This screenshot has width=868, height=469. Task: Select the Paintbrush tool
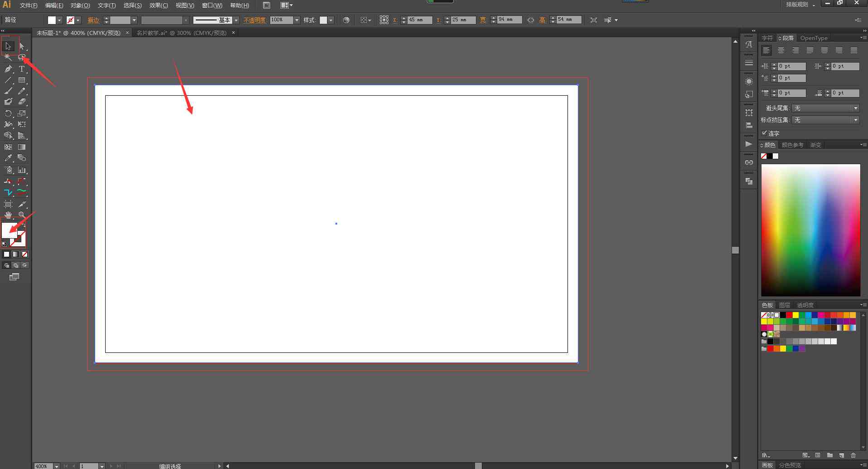point(8,91)
